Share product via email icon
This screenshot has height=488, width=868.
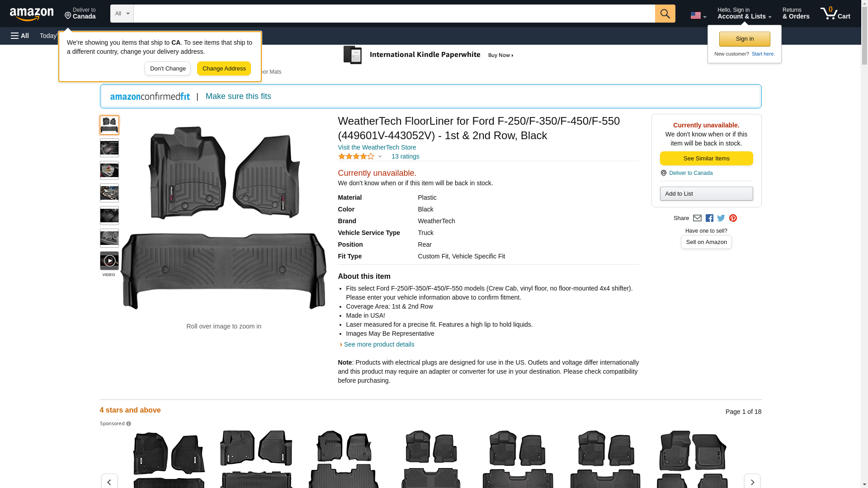(x=697, y=218)
